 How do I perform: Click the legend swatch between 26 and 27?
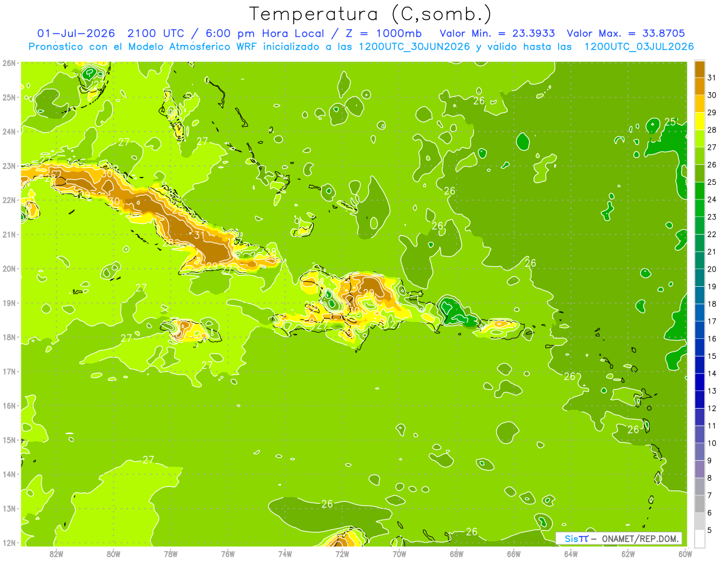[699, 156]
